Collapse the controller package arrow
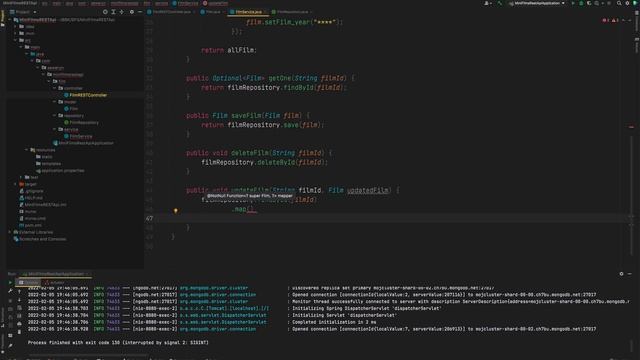 click(54, 88)
